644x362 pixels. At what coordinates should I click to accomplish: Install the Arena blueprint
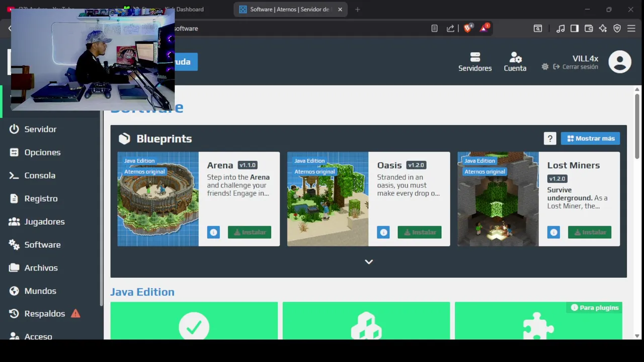[x=250, y=232]
